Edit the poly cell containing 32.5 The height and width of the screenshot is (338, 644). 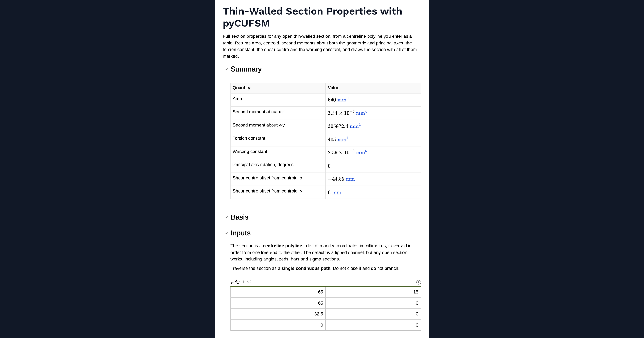[278, 314]
